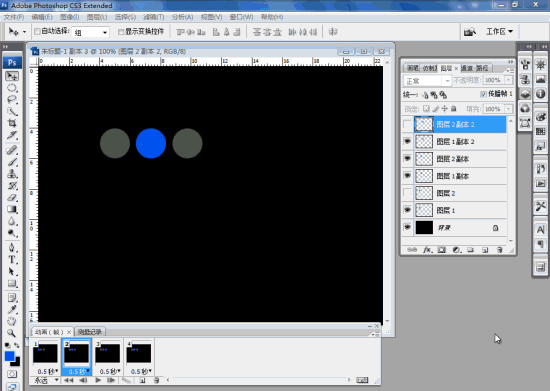Hide the 背景 background layer

pos(407,228)
